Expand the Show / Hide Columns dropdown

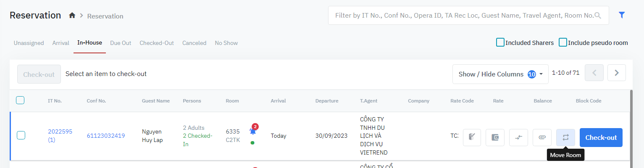coord(500,74)
